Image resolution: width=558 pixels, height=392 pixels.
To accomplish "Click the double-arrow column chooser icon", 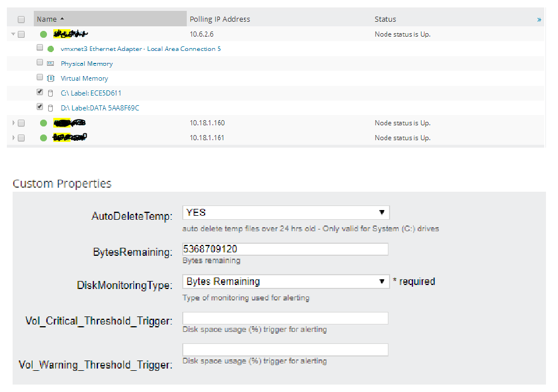I will 539,19.
